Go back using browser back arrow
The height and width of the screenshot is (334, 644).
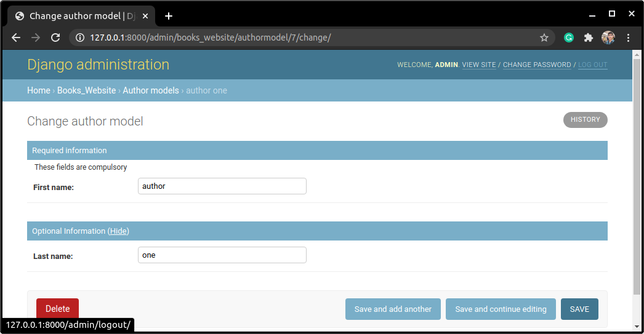point(16,38)
